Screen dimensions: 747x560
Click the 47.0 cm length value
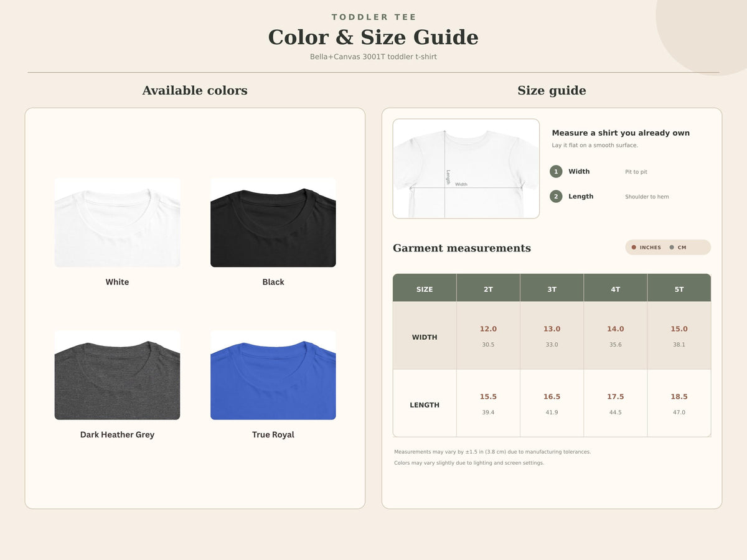[x=679, y=413]
